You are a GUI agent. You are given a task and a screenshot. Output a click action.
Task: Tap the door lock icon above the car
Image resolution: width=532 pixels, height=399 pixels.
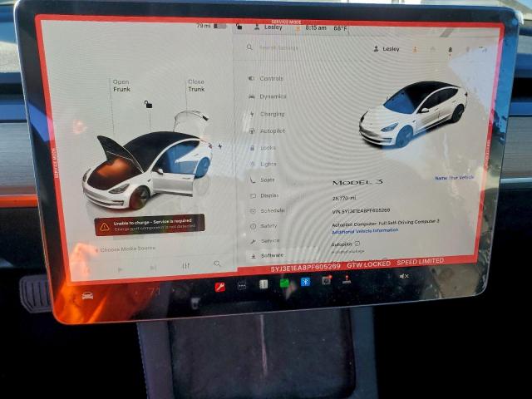148,104
